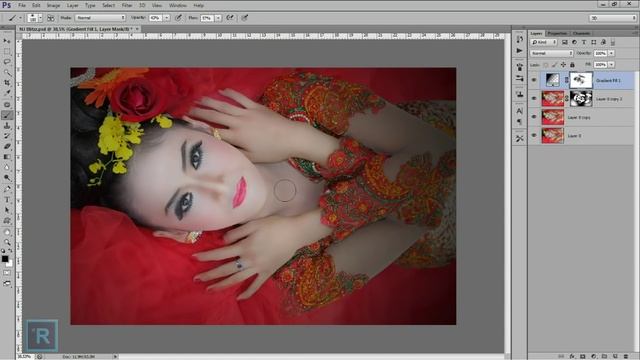Toggle lock image pixels
Viewport: 640px width, 360px height.
pyautogui.click(x=554, y=65)
